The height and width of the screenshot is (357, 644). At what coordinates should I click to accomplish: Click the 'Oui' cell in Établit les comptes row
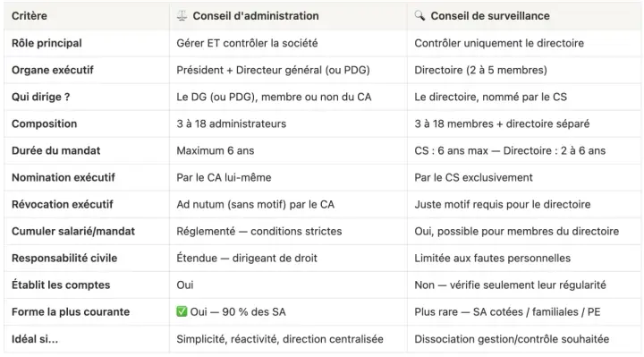pos(185,285)
